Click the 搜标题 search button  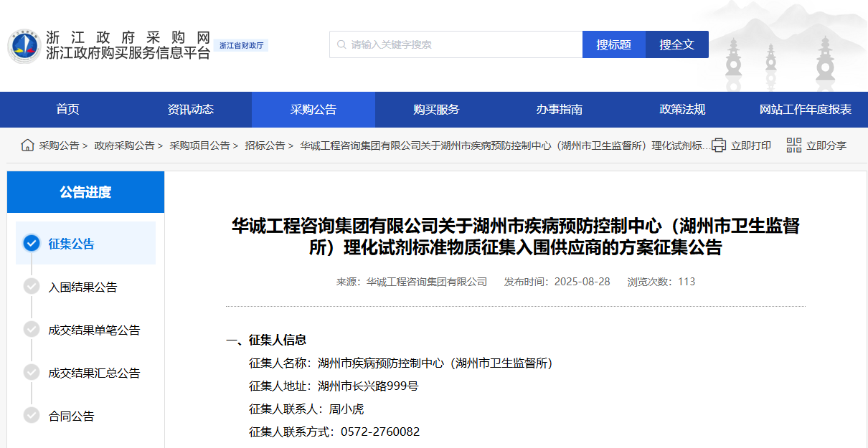coord(614,44)
